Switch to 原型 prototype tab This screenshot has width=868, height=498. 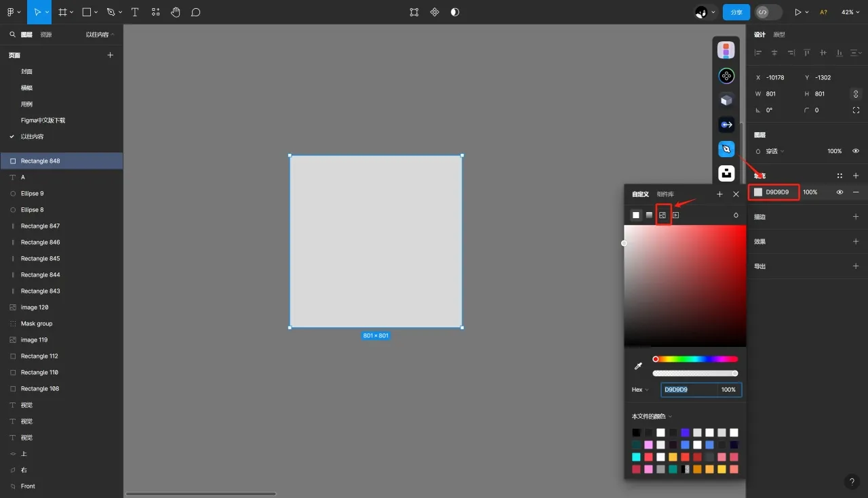tap(779, 35)
